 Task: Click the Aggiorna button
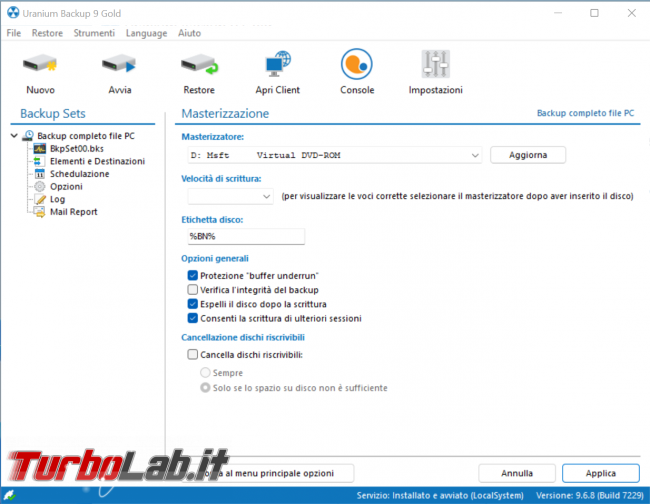(528, 155)
